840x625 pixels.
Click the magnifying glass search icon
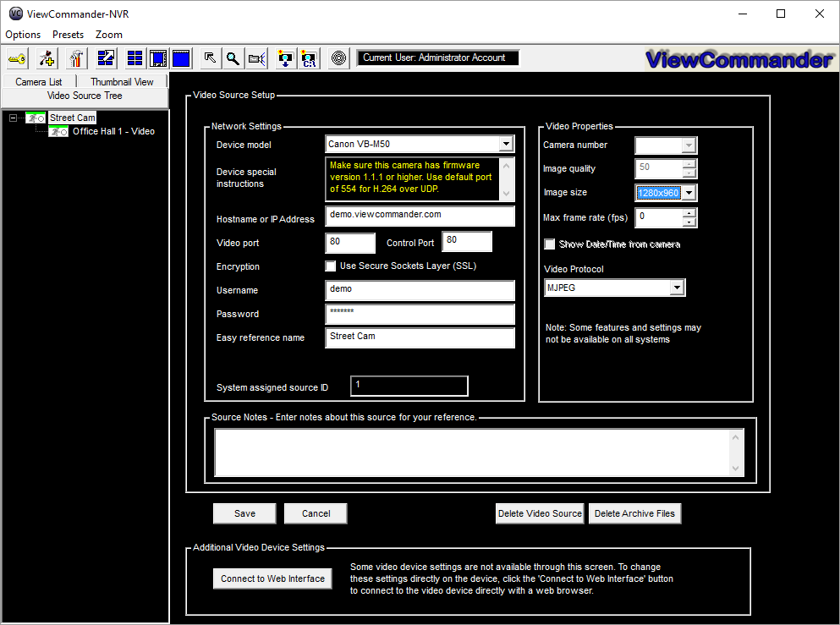click(233, 58)
